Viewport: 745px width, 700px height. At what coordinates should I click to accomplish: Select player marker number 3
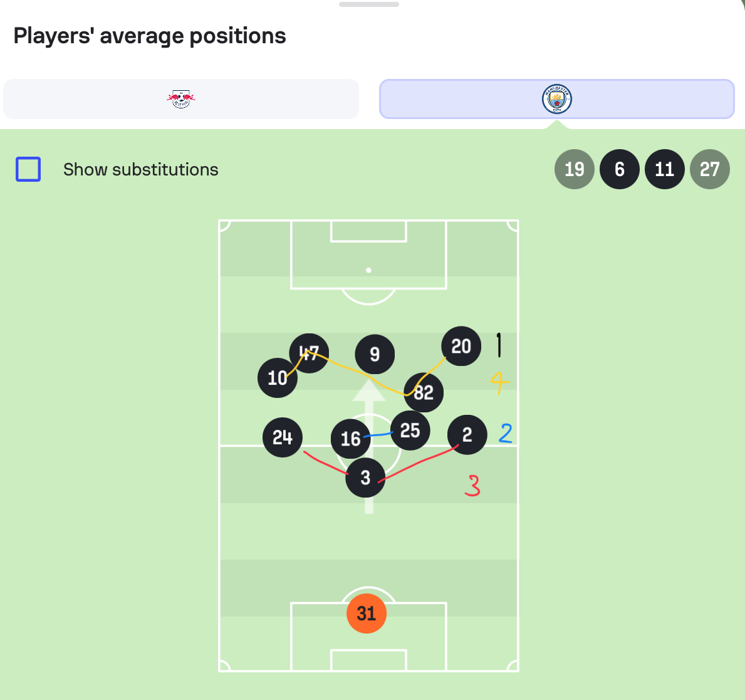tap(365, 478)
